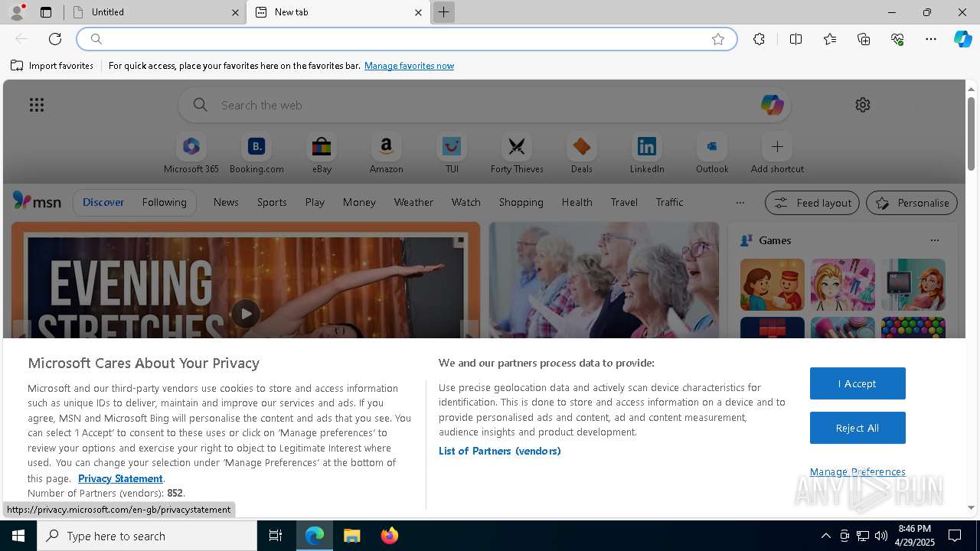Viewport: 980px width, 551px height.
Task: Open the eBay shortcut
Action: pyautogui.click(x=322, y=154)
